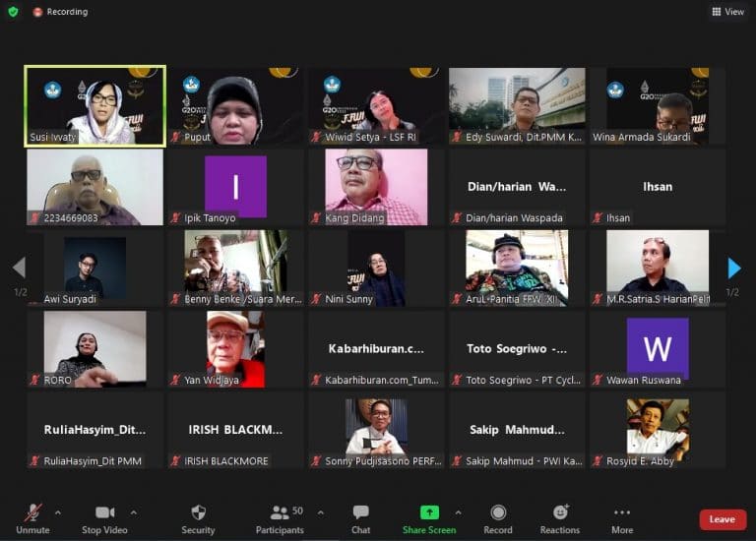Go to next page of participants
This screenshot has width=756, height=541.
[x=733, y=268]
